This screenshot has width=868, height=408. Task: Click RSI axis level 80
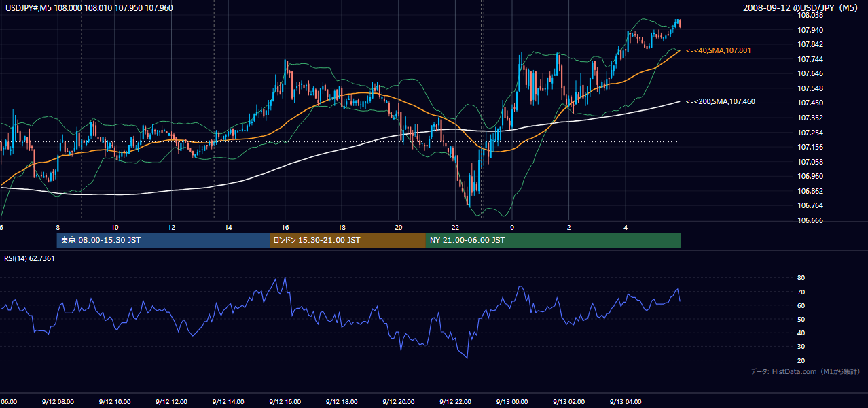(x=801, y=278)
